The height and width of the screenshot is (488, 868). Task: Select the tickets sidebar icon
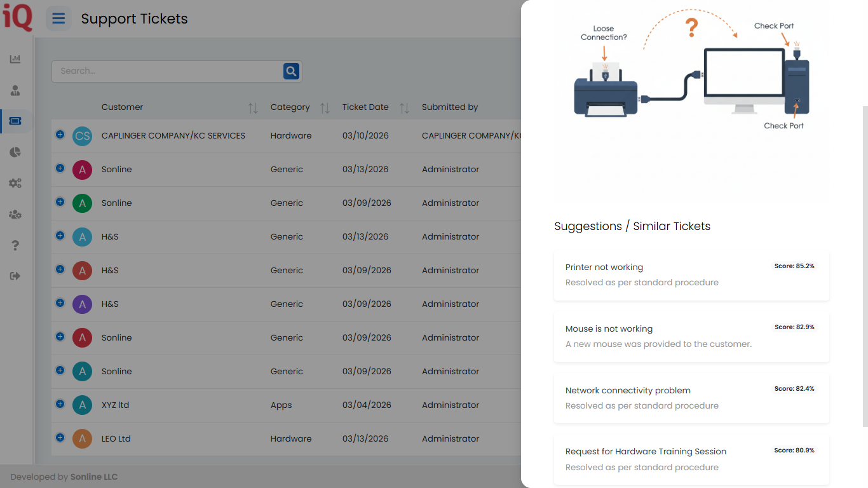(x=15, y=121)
